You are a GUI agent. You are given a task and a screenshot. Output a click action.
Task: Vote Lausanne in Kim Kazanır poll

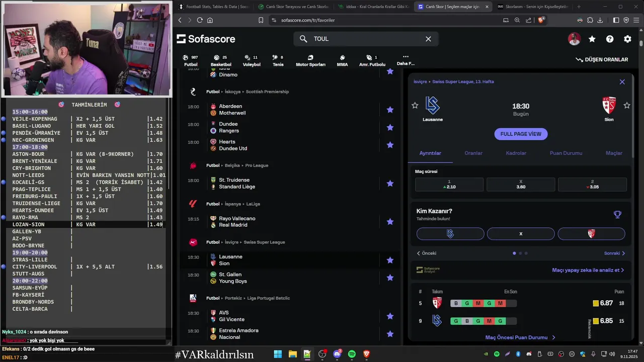[450, 234]
